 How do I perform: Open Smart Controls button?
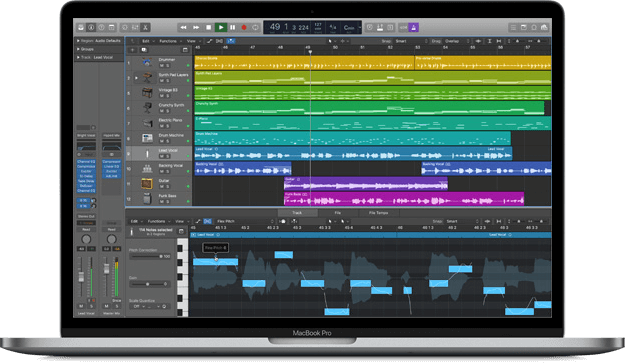[x=125, y=28]
